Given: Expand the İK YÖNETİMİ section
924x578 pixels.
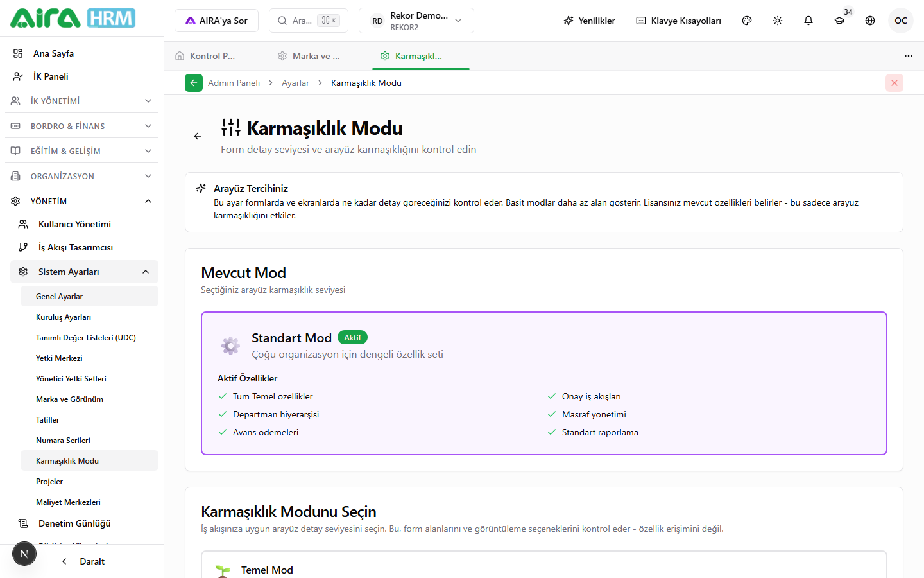Looking at the screenshot, I should [x=81, y=101].
